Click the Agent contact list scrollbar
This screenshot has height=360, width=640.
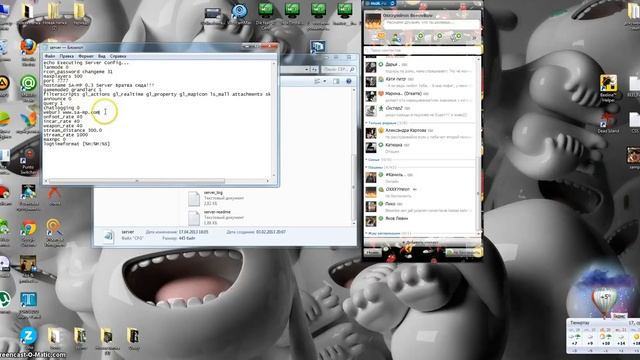click(x=479, y=145)
